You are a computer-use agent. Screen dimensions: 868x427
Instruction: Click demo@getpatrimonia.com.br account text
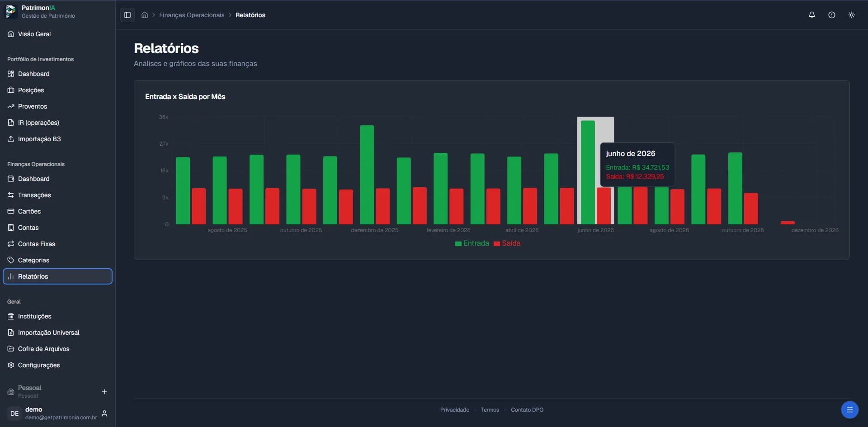coord(61,418)
